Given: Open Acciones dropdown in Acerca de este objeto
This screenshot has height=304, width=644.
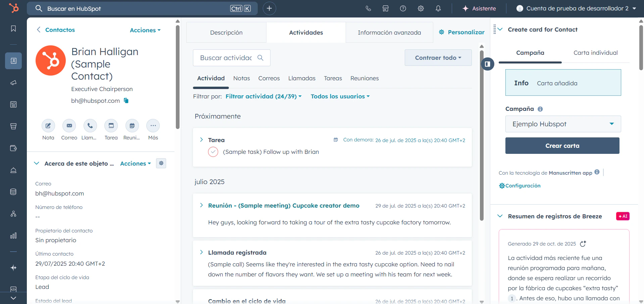Looking at the screenshot, I should (136, 164).
